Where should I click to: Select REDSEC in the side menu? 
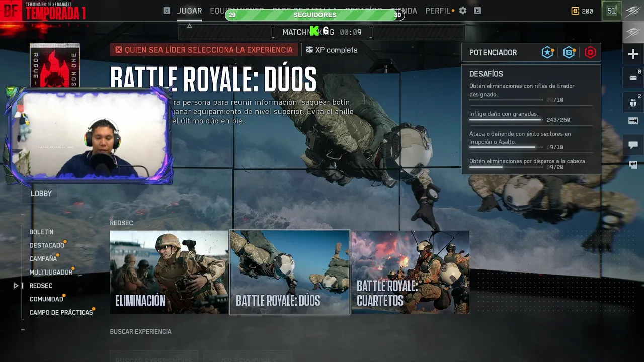(41, 286)
